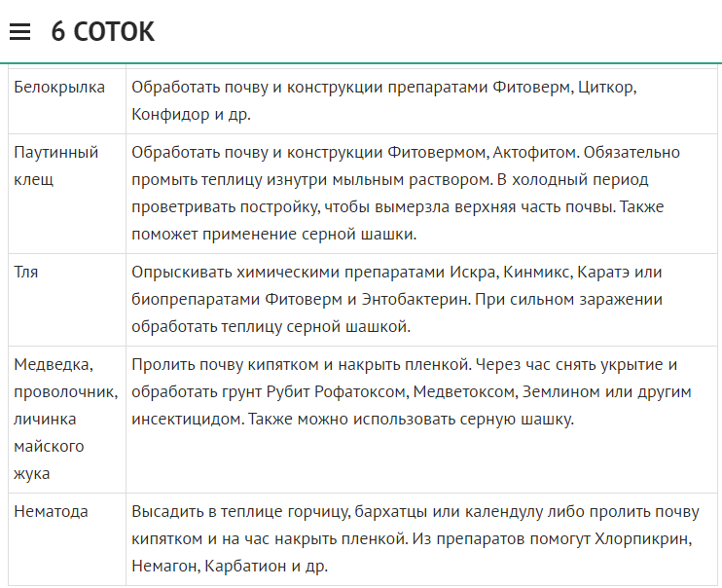Click the word "Немагон"

[x=162, y=566]
